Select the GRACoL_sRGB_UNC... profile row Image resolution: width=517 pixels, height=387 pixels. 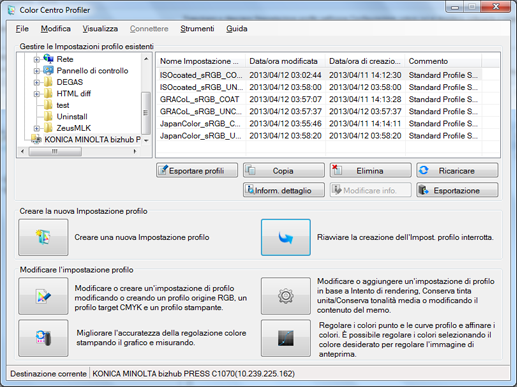(x=319, y=111)
